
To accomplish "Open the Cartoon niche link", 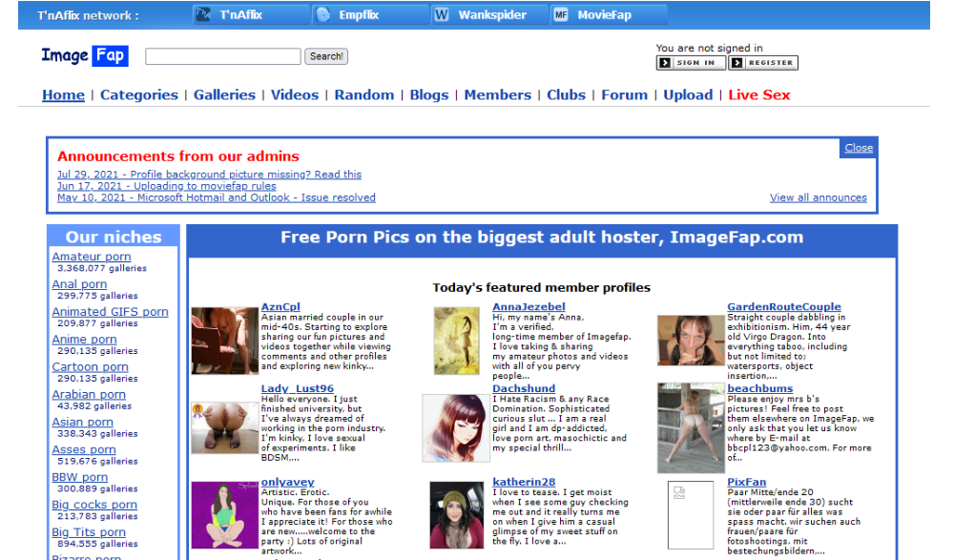I will click(x=90, y=367).
